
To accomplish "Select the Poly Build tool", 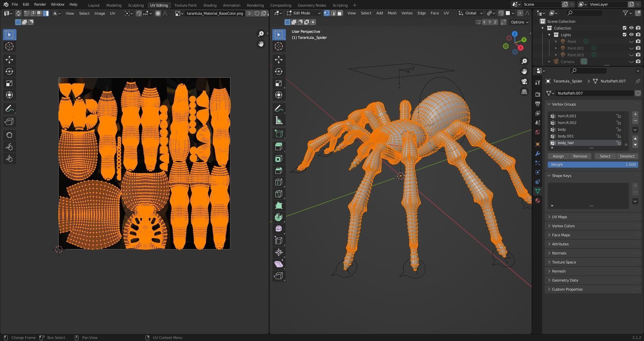I will [279, 206].
